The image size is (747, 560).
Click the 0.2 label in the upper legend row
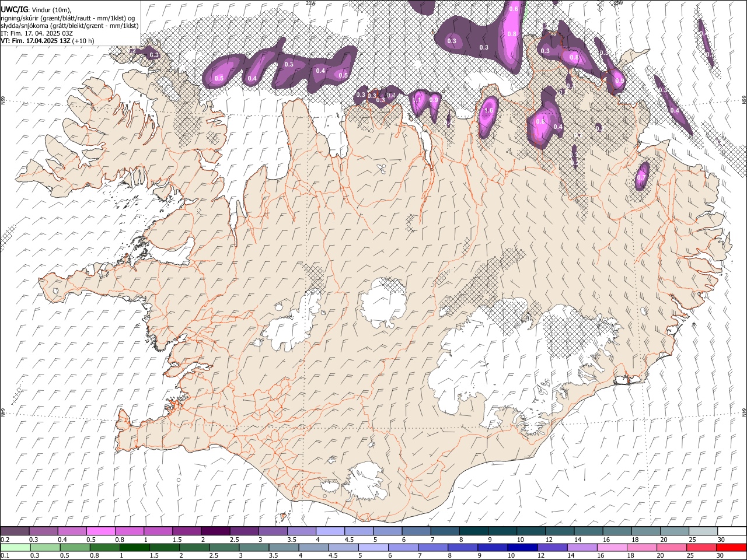coord(5,540)
